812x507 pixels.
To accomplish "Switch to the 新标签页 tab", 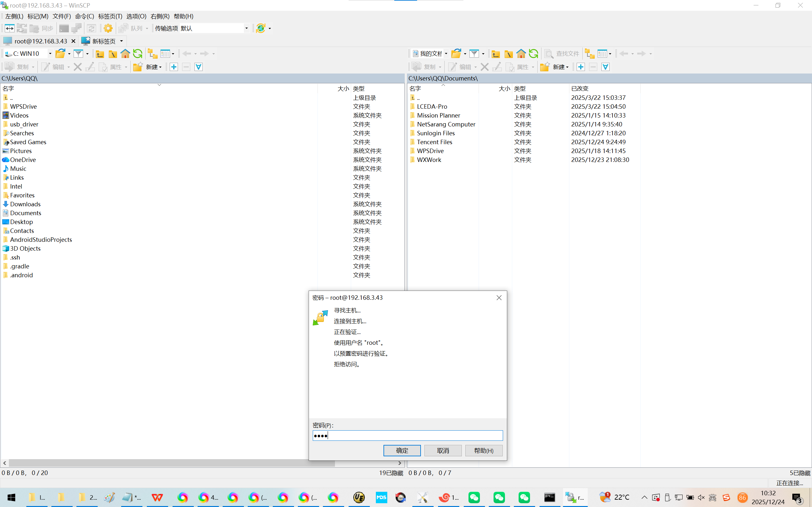I will [104, 41].
